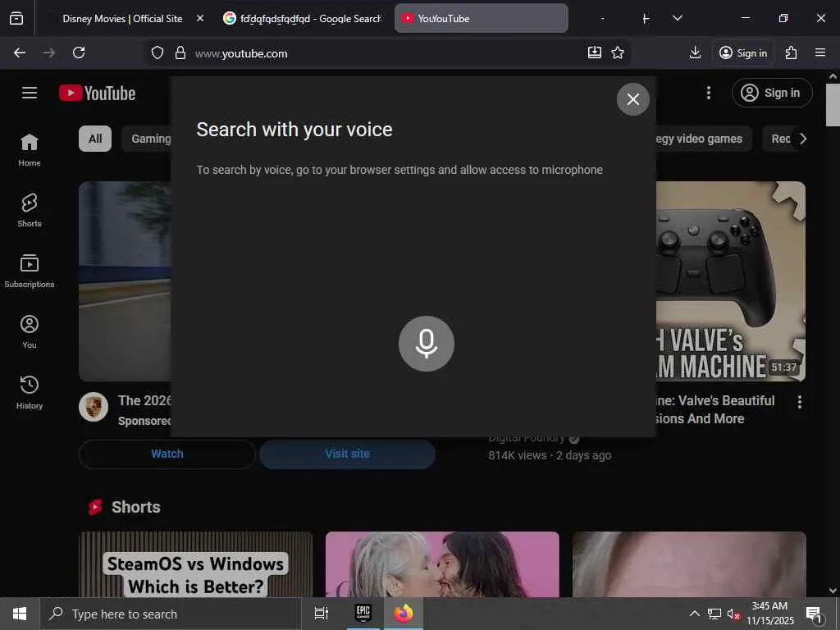The image size is (840, 630).
Task: Show more filter chips with right arrow
Action: tap(802, 139)
